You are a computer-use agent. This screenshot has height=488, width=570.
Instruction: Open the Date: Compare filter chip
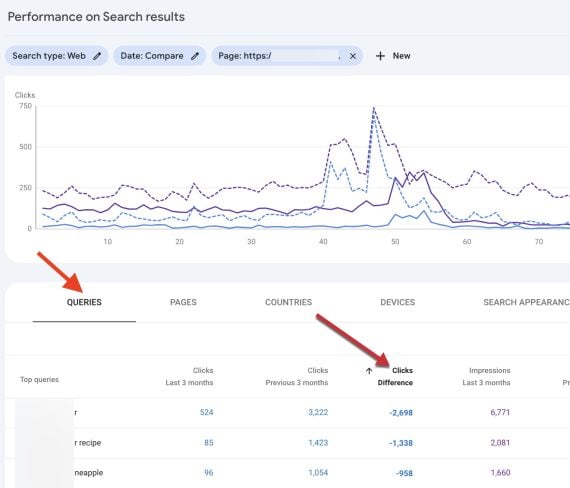coord(160,56)
